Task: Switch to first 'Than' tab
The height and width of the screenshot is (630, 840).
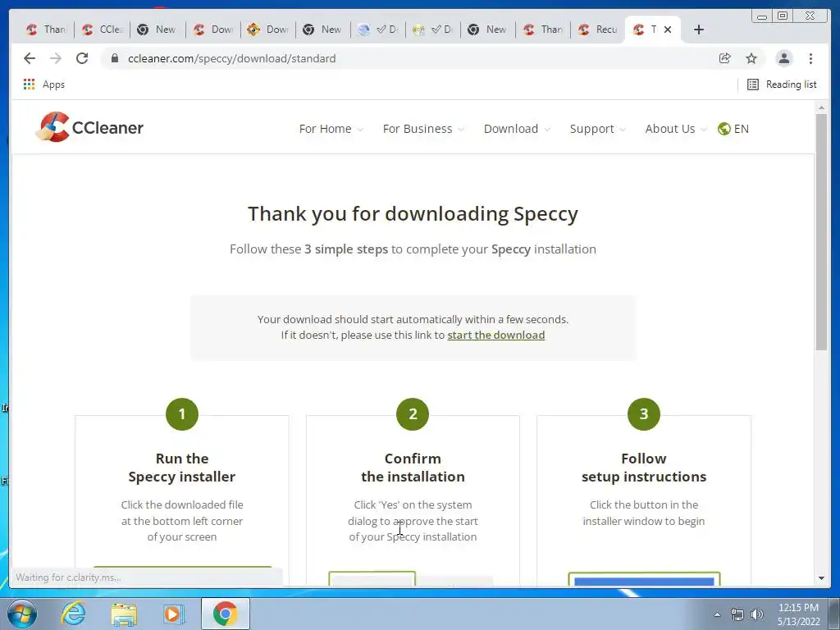Action: pos(46,30)
